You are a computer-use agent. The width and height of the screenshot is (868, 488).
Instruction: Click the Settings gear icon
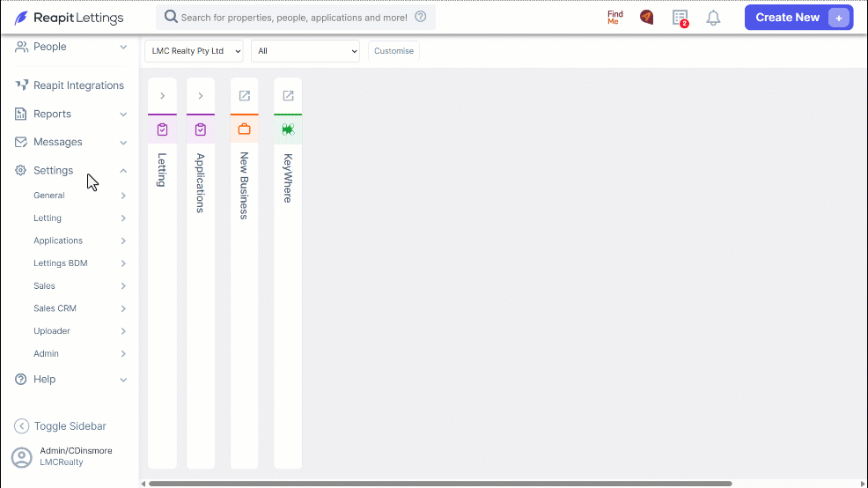tap(20, 170)
